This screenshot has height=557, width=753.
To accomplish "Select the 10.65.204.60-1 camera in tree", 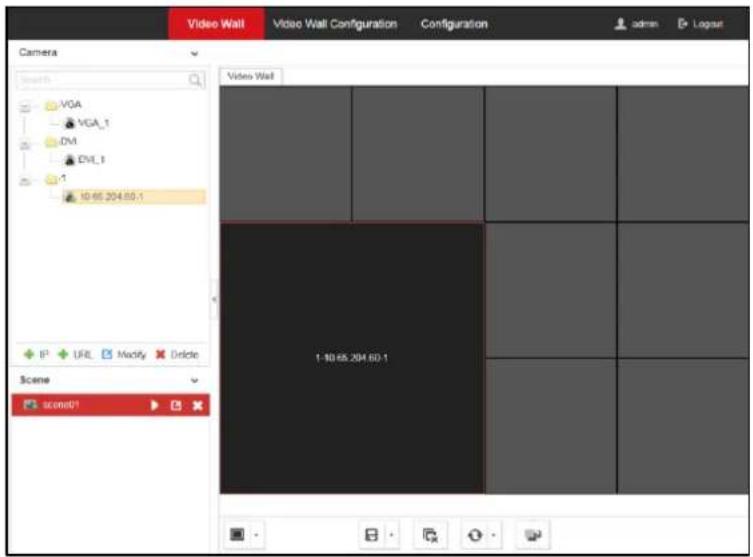I will (x=134, y=197).
